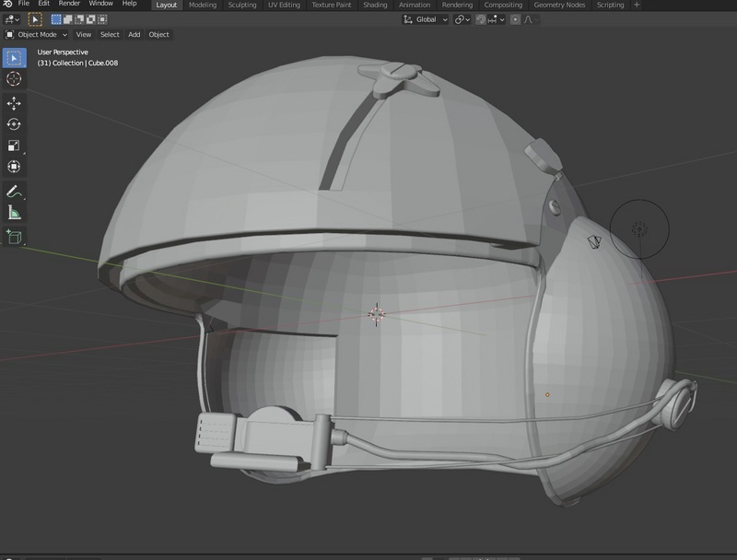This screenshot has height=560, width=737.
Task: Activate the Move tool
Action: pos(14,104)
